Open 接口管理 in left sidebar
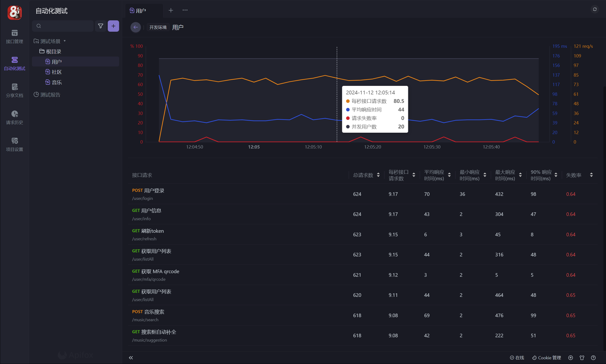The image size is (606, 364). pyautogui.click(x=14, y=37)
